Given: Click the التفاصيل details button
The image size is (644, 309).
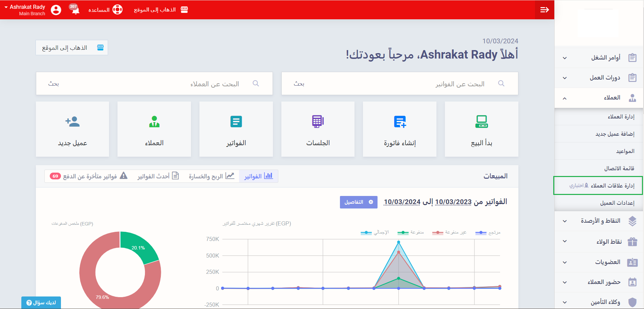Looking at the screenshot, I should (x=358, y=202).
